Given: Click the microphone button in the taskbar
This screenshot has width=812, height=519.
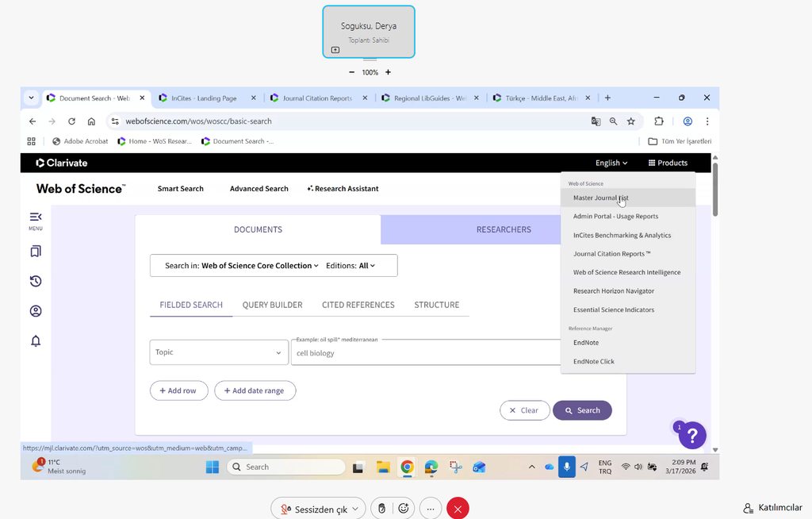Looking at the screenshot, I should [x=566, y=467].
